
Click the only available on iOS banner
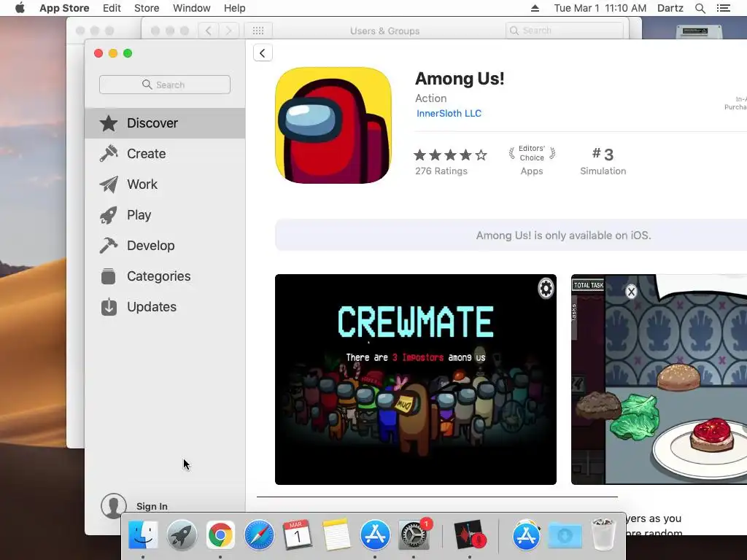pyautogui.click(x=511, y=236)
